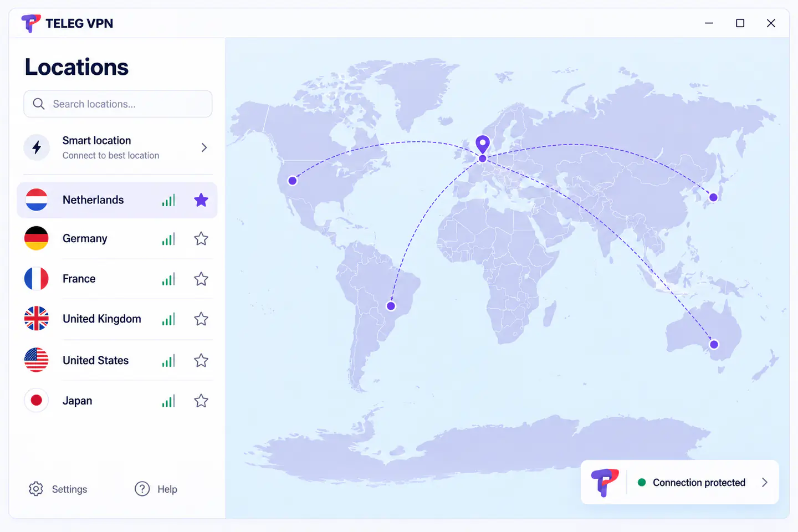Click the Help question mark icon

(x=142, y=489)
